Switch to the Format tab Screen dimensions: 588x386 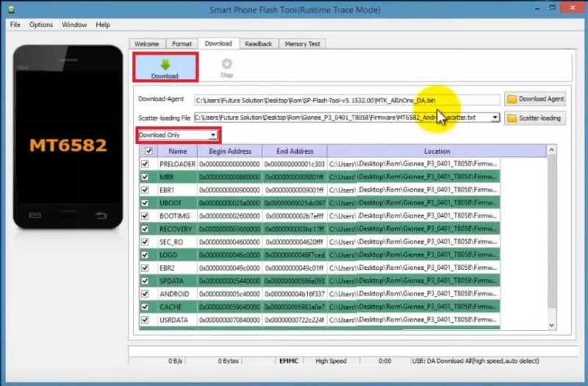182,44
